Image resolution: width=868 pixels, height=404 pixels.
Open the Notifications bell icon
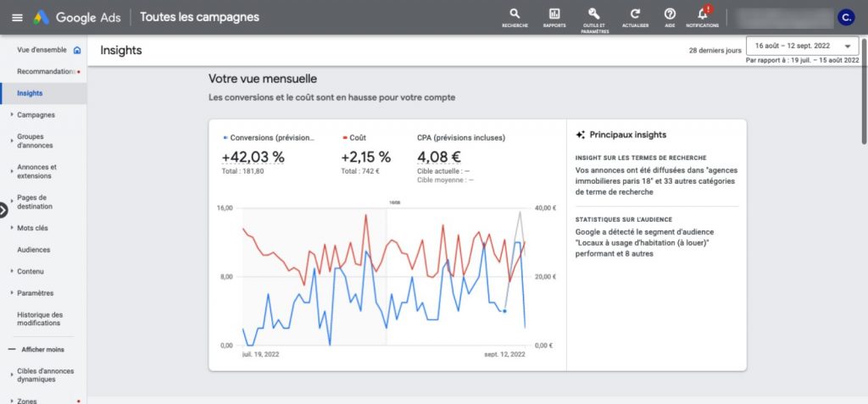[702, 14]
